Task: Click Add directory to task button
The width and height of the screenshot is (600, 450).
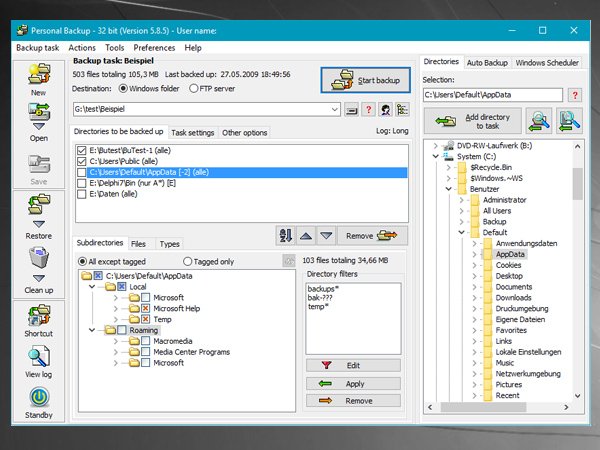Action: (x=472, y=120)
